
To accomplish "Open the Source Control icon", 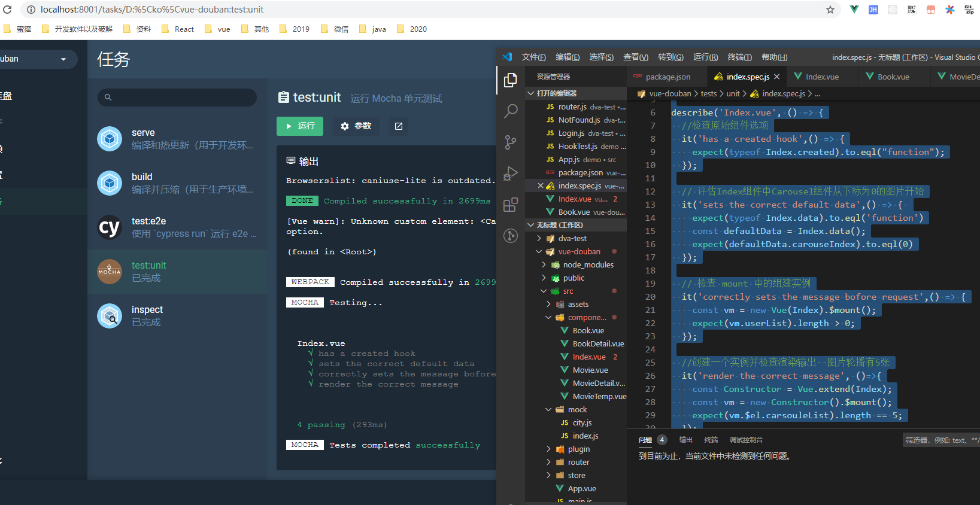I will [511, 142].
